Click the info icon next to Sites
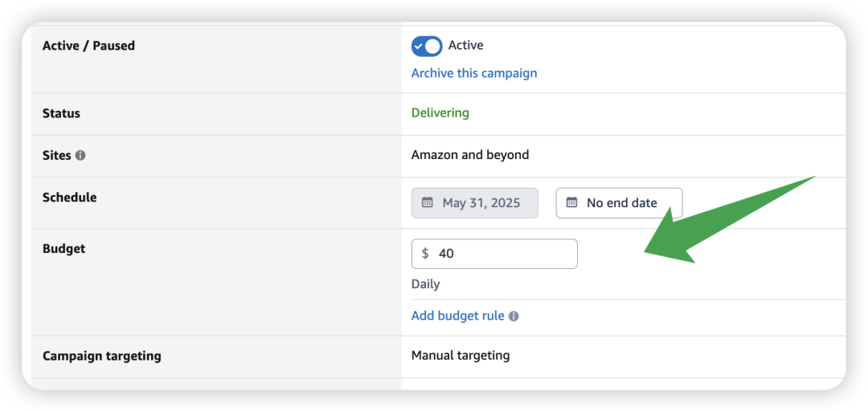This screenshot has width=868, height=412. 80,156
